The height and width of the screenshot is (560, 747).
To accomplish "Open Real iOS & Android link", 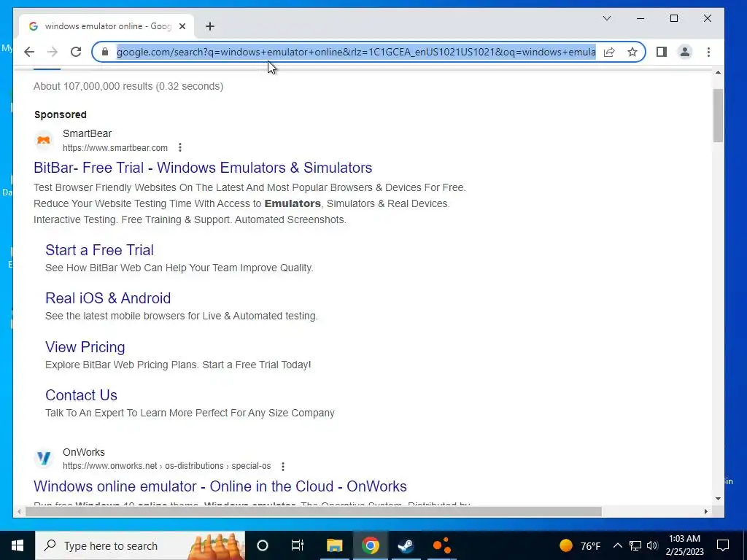I will coord(108,298).
